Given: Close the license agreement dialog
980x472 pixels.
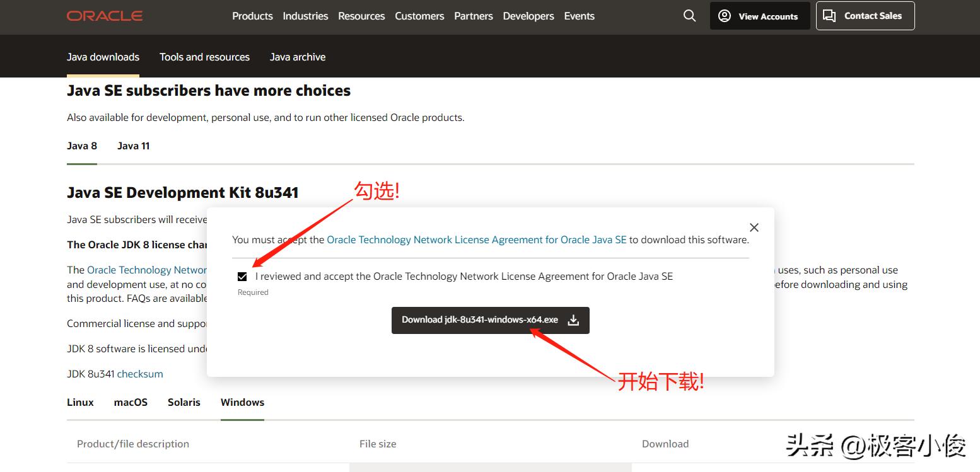Looking at the screenshot, I should point(754,227).
